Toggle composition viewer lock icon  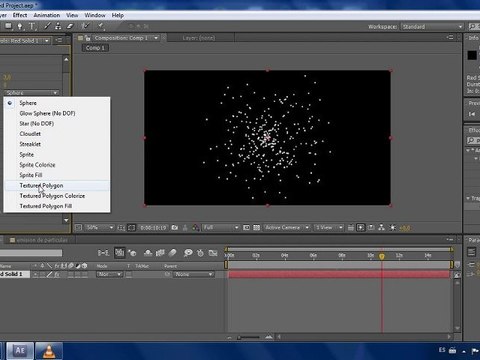tap(88, 38)
